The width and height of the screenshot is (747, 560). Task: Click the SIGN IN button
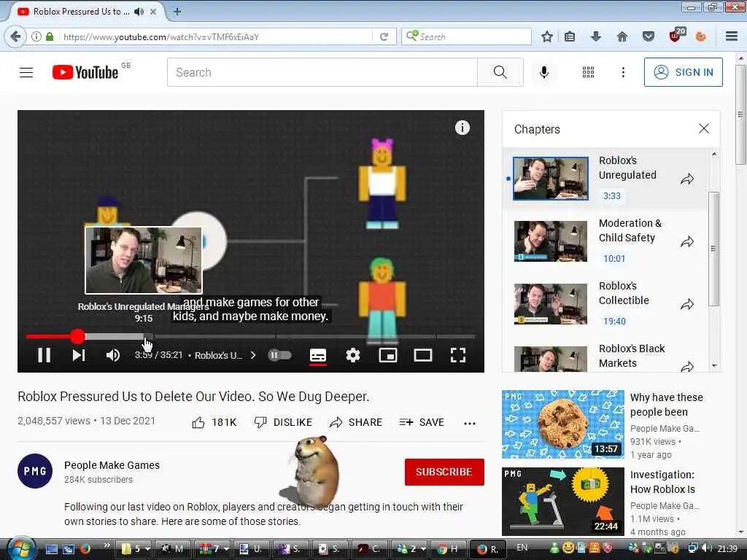coord(683,72)
